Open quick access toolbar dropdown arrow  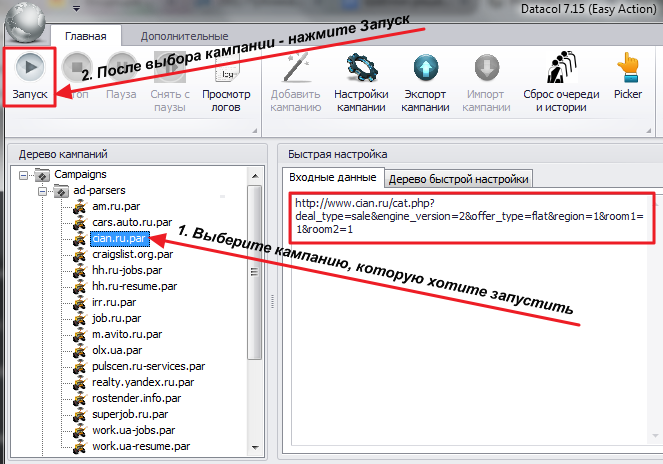coord(77,8)
